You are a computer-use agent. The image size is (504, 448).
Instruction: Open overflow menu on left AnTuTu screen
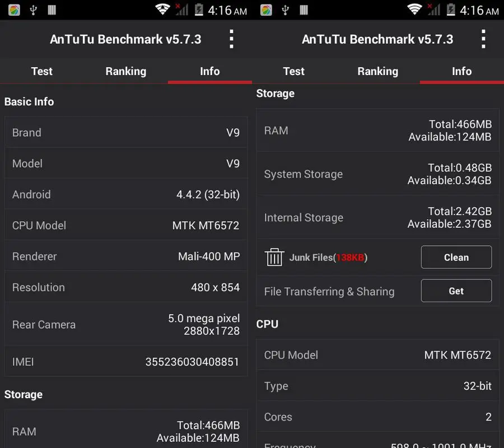231,39
